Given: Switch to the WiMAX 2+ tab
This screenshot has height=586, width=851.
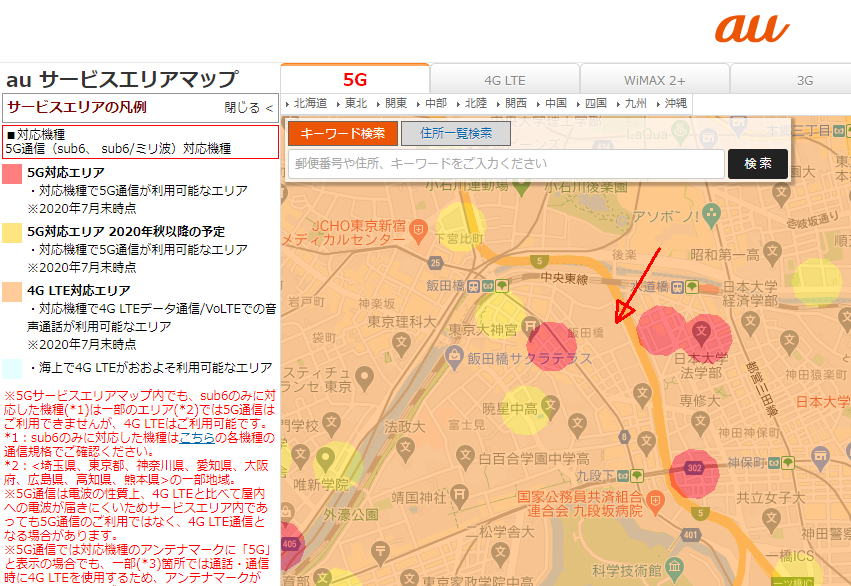Looking at the screenshot, I should click(x=655, y=80).
